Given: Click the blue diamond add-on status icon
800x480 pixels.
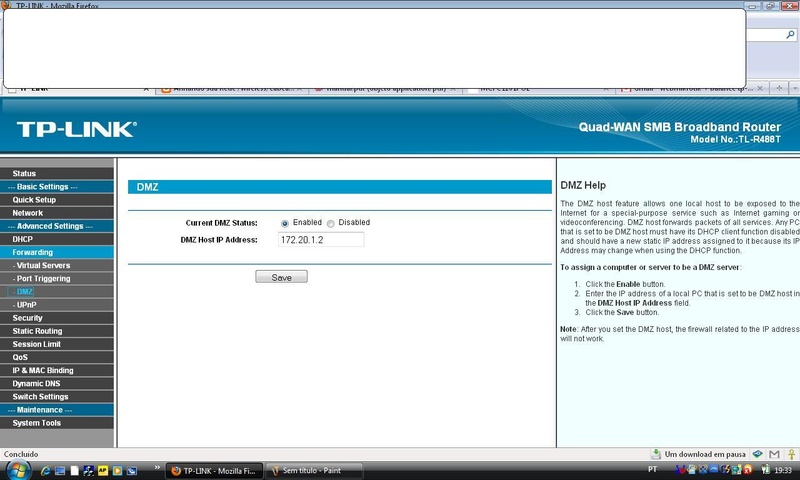Looking at the screenshot, I should (758, 454).
